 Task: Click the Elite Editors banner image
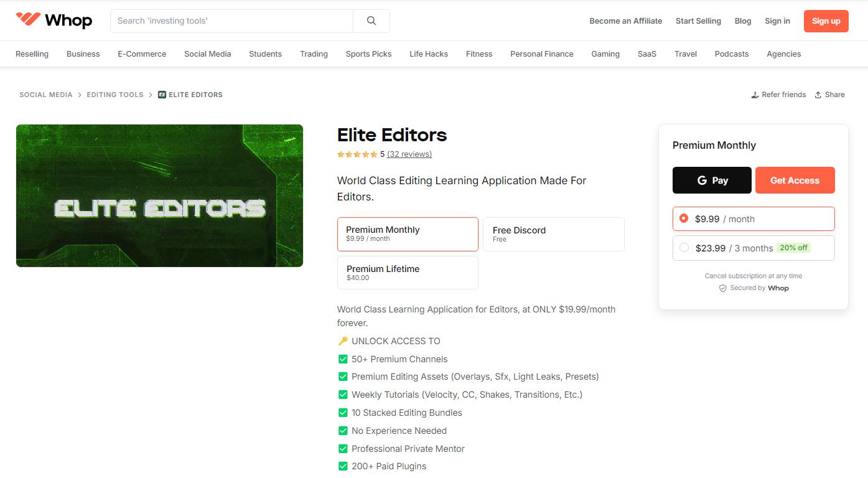point(159,195)
